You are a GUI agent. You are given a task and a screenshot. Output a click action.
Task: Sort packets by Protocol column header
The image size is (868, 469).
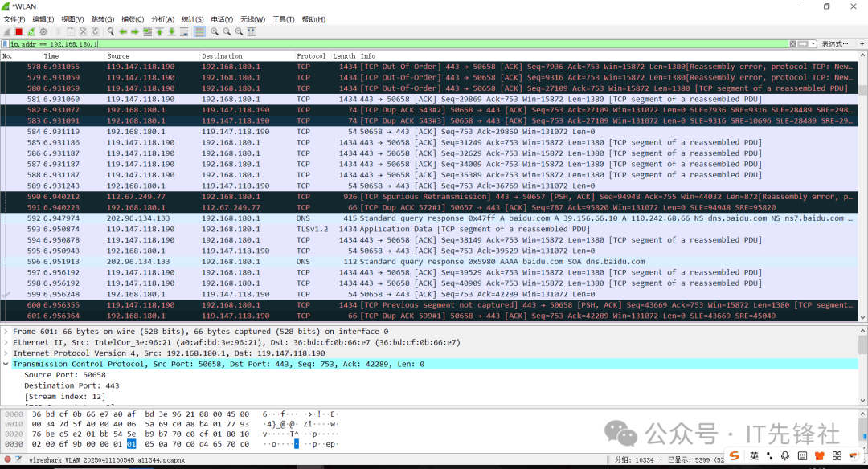pos(311,56)
